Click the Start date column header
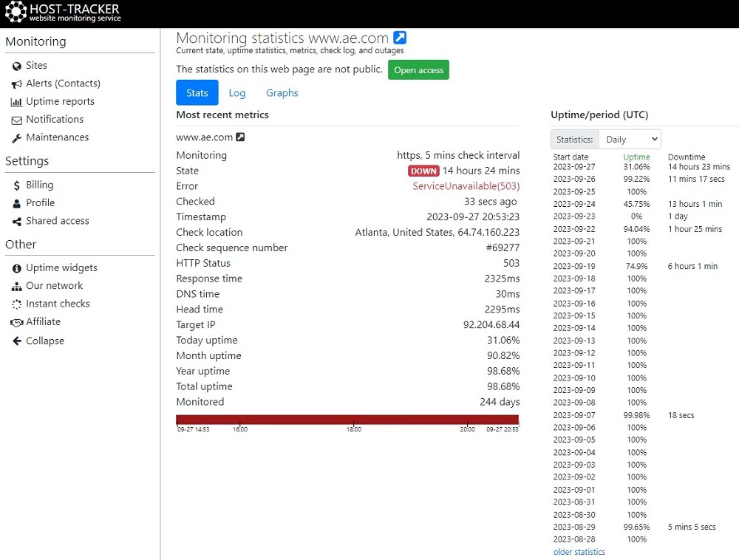Viewport: 739px width, 560px height. [571, 157]
